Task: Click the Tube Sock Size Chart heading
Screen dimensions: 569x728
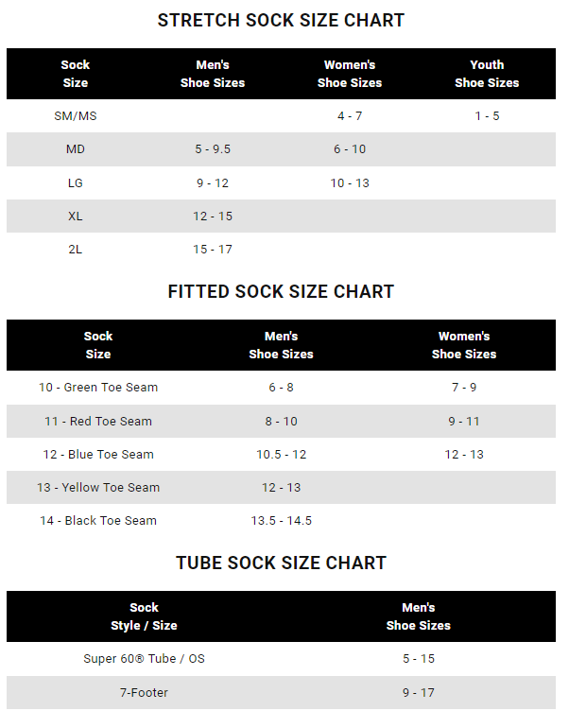Action: click(281, 563)
